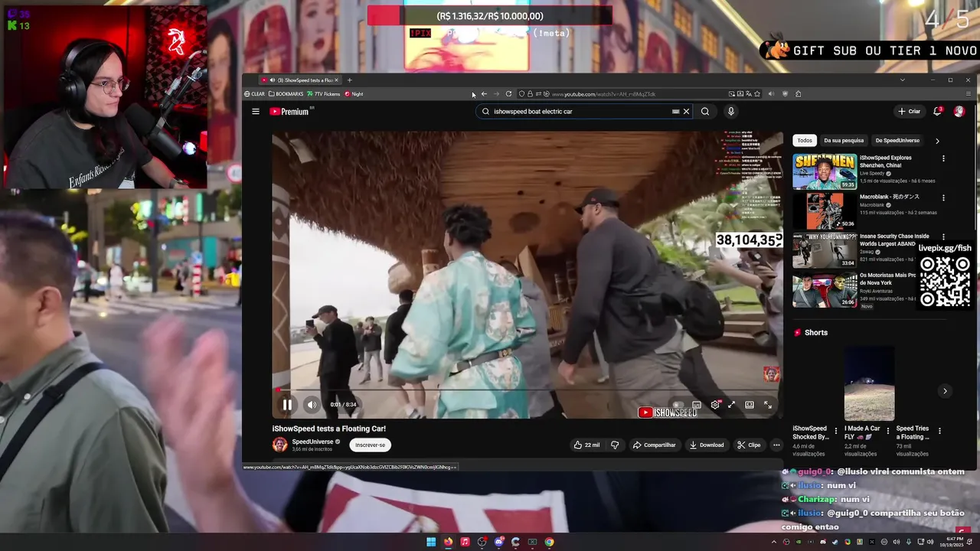980x551 pixels.
Task: Open more actions beside the Clipe button
Action: click(776, 445)
